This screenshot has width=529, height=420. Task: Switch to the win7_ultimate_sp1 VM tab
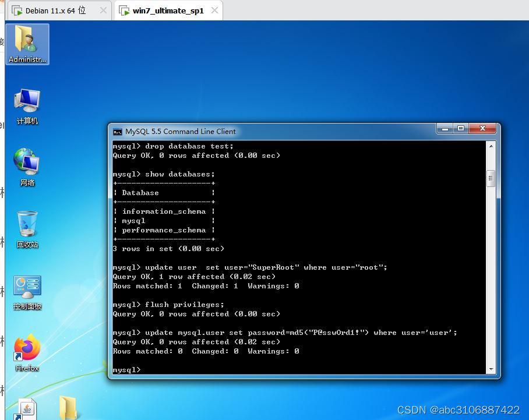(x=168, y=11)
